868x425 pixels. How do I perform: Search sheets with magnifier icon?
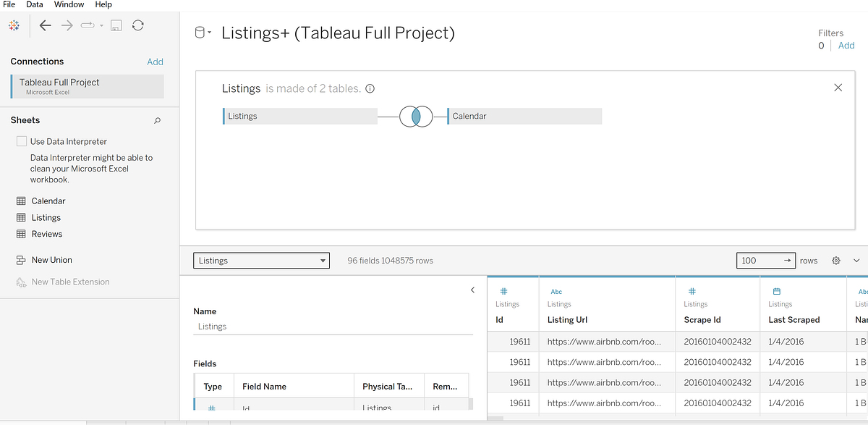[158, 121]
